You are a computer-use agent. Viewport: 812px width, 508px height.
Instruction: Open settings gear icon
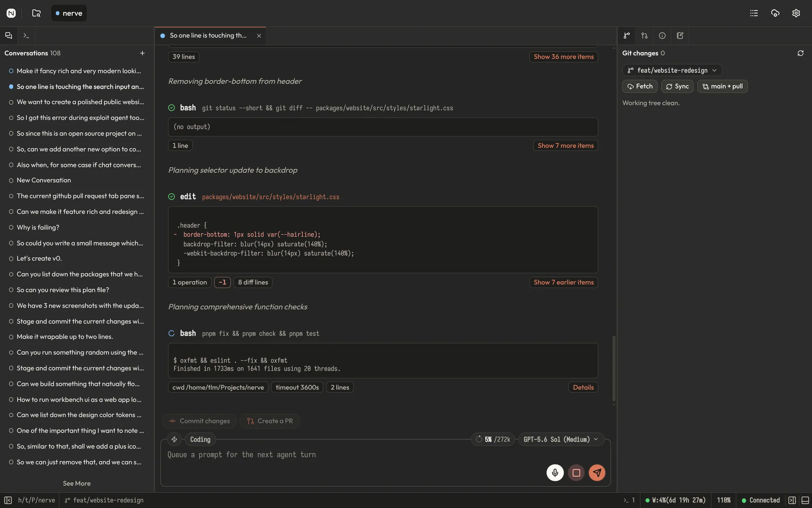click(796, 13)
